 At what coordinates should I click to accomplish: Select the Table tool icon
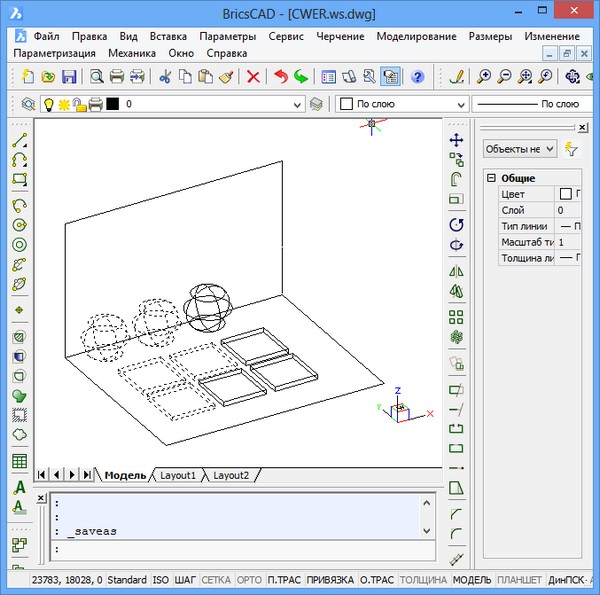click(19, 461)
